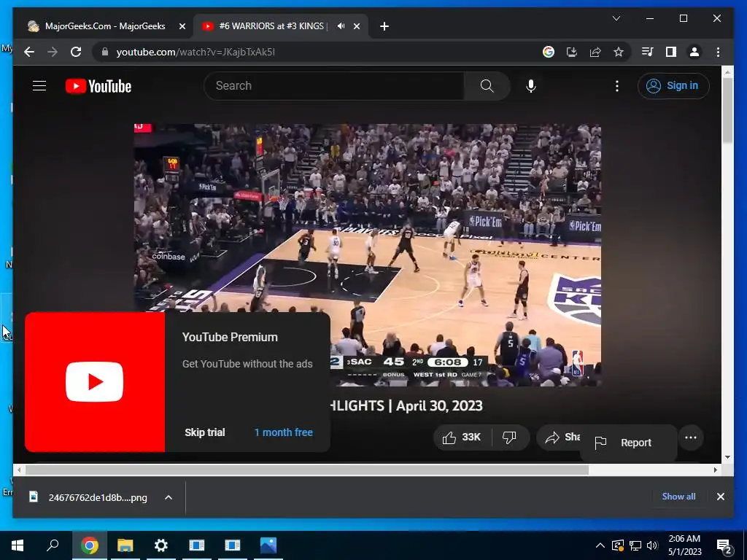Open Settings gear on taskbar
Viewport: 747px width, 560px height.
(161, 545)
